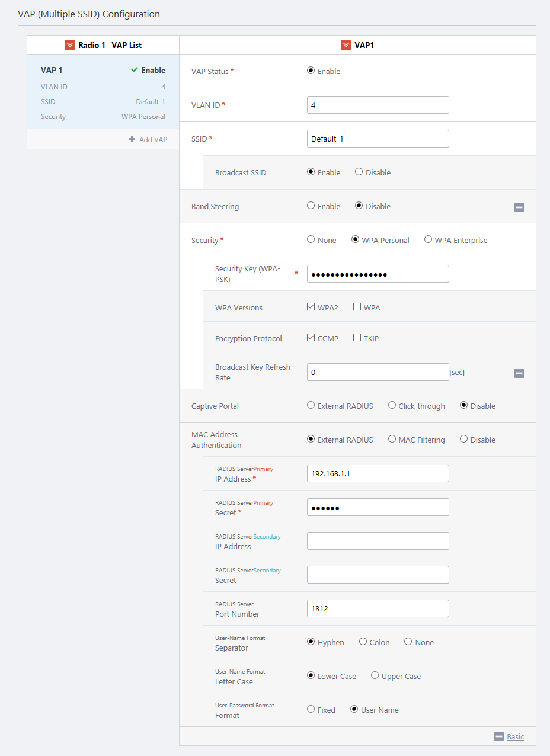Enable Band Steering radio option
Screen dimensions: 550x756
point(311,206)
